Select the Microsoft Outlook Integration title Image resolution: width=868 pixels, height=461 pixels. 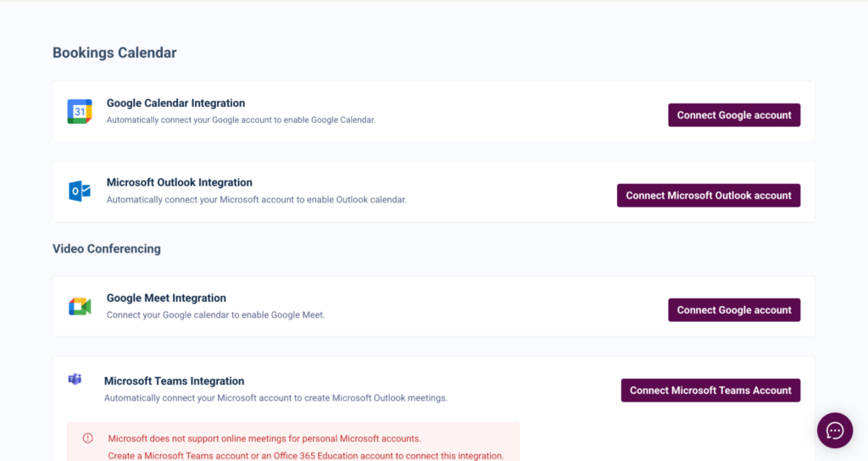coord(180,182)
